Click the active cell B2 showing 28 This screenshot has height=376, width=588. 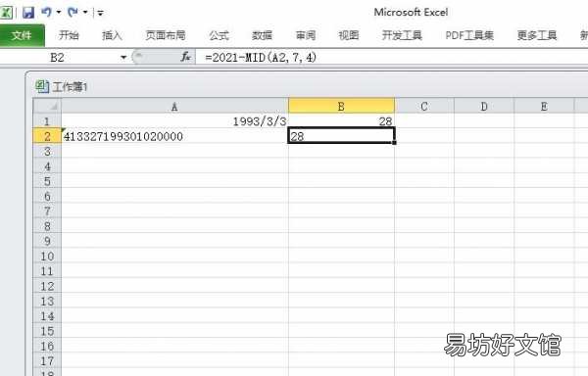[x=341, y=135]
